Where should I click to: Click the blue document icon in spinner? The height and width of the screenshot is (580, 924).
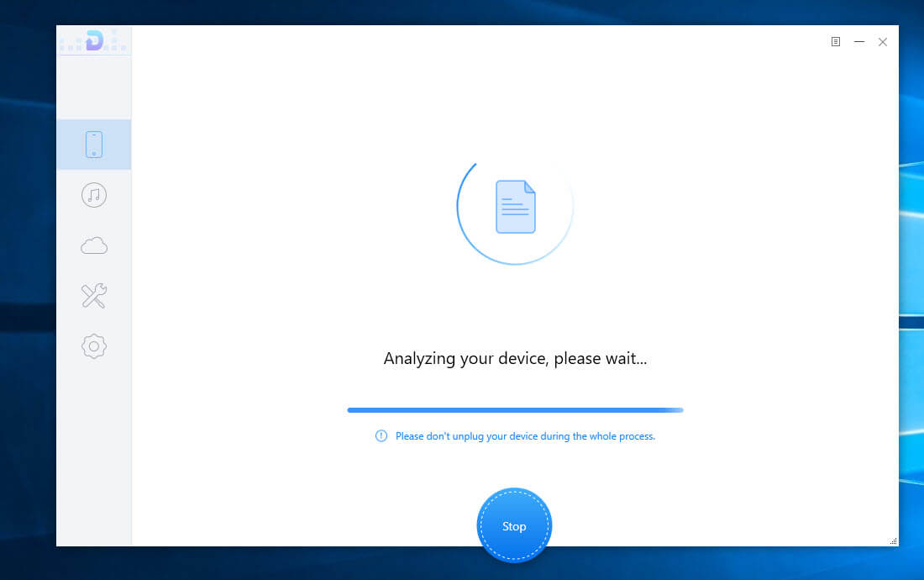(x=515, y=207)
